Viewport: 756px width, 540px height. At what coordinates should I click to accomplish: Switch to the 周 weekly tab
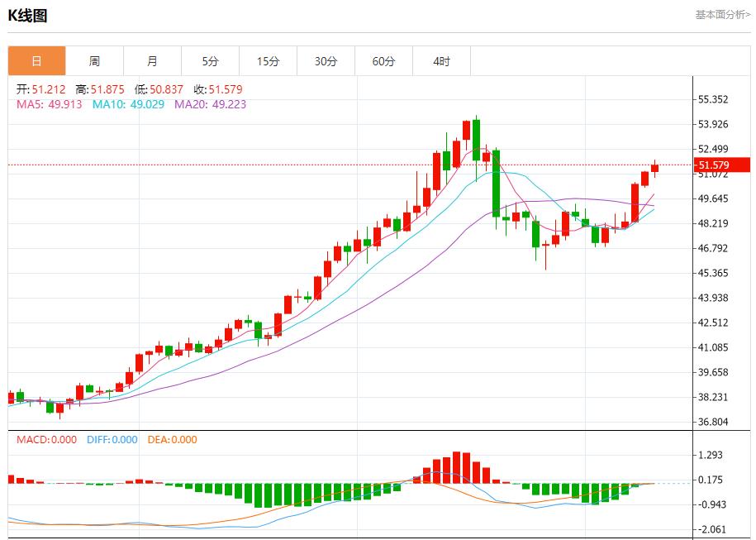coord(94,61)
